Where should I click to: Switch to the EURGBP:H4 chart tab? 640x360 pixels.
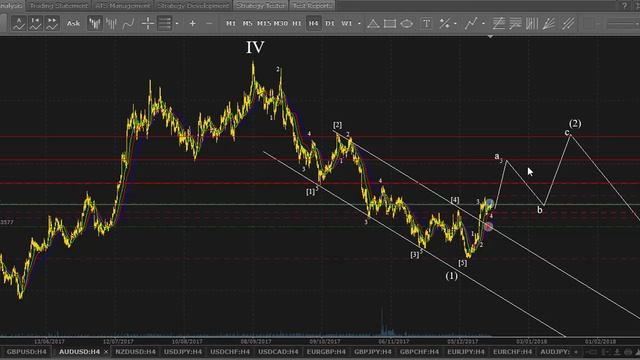tap(326, 351)
